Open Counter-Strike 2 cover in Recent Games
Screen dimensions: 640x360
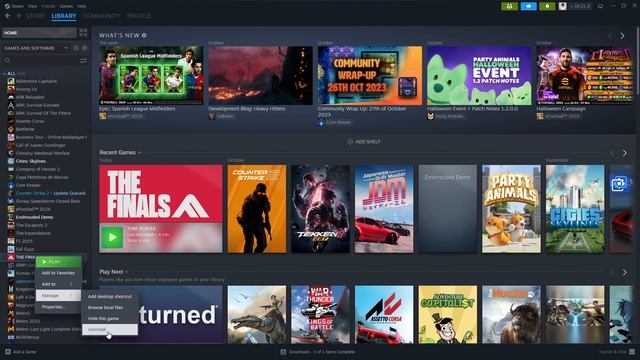point(257,209)
